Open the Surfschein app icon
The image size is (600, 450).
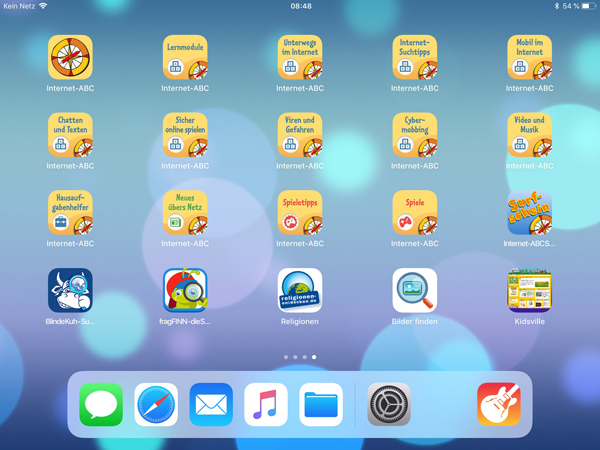(x=529, y=213)
